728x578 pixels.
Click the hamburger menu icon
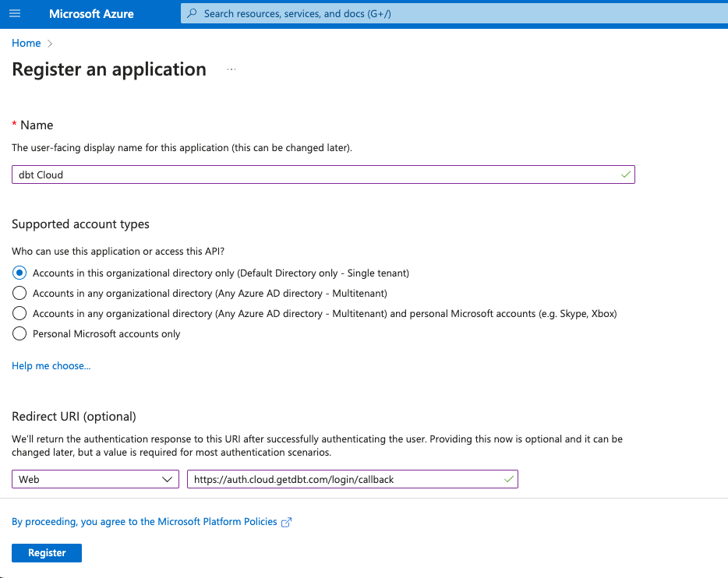(x=15, y=13)
